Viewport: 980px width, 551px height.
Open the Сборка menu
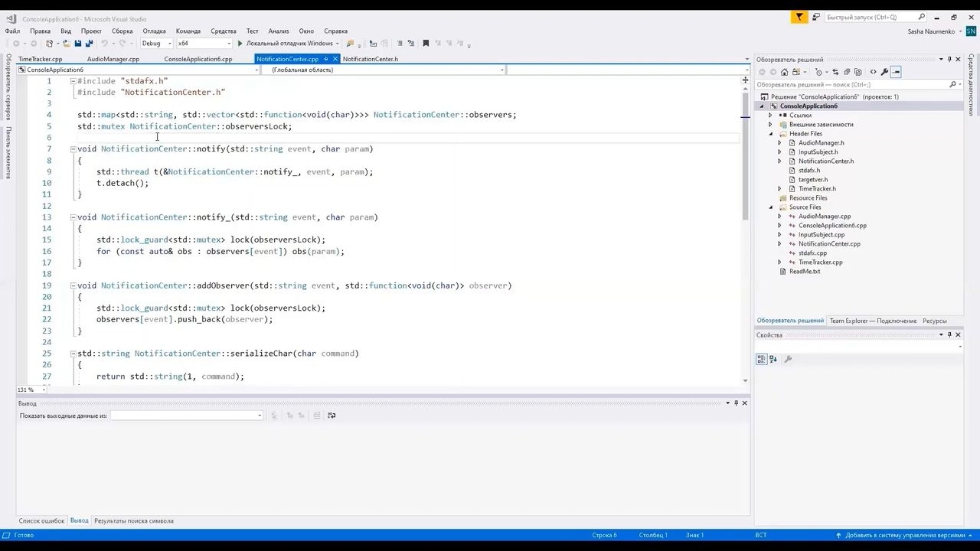pyautogui.click(x=122, y=31)
